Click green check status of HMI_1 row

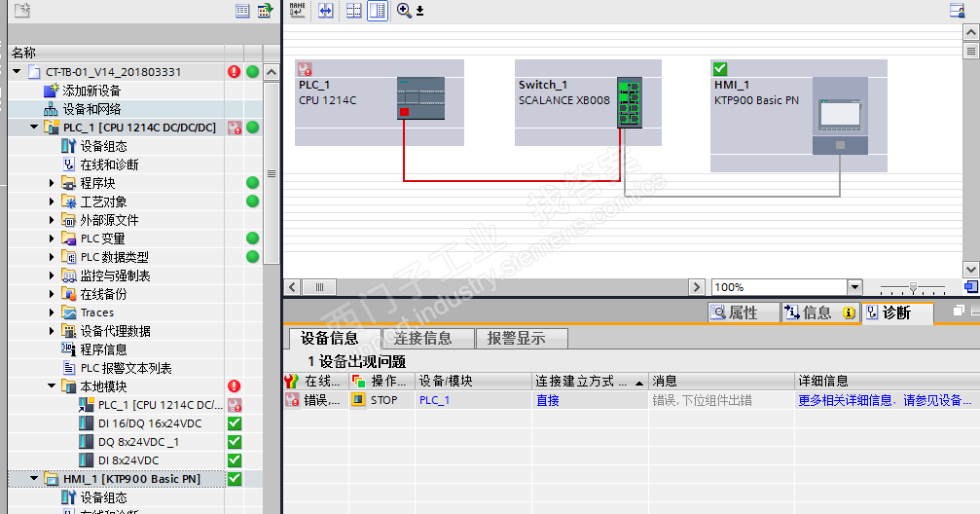(235, 478)
